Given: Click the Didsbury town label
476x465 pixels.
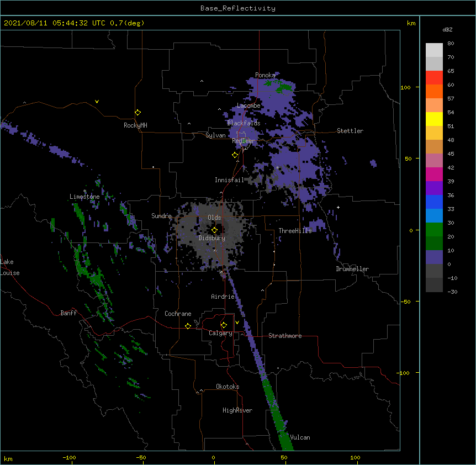Looking at the screenshot, I should 212,238.
